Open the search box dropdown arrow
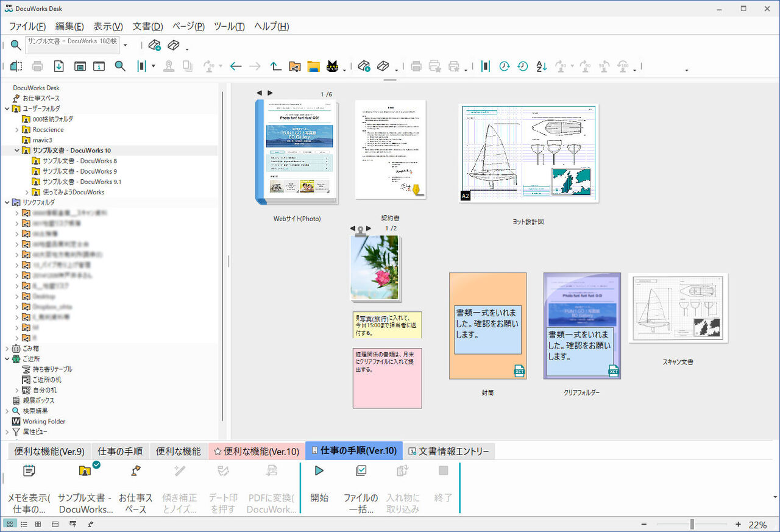 (125, 45)
